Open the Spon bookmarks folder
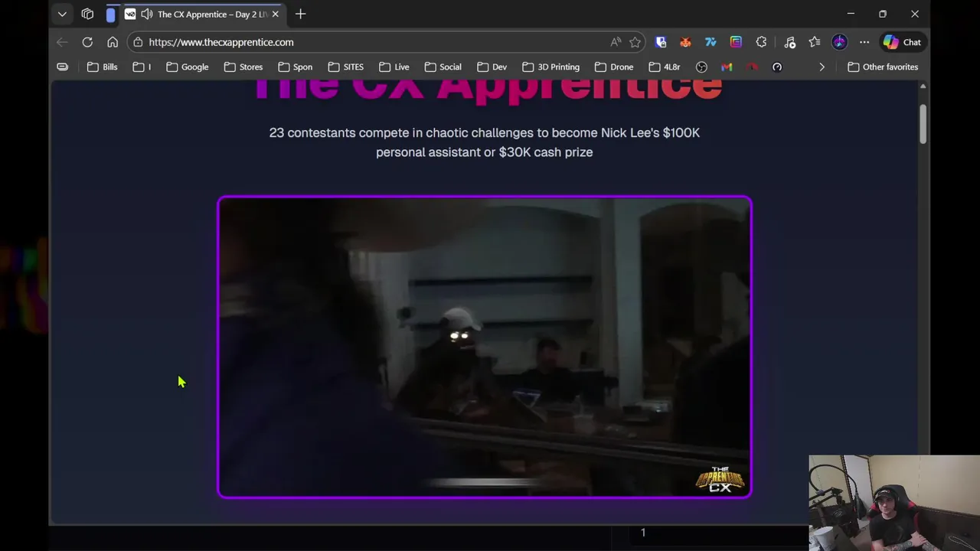 point(296,67)
